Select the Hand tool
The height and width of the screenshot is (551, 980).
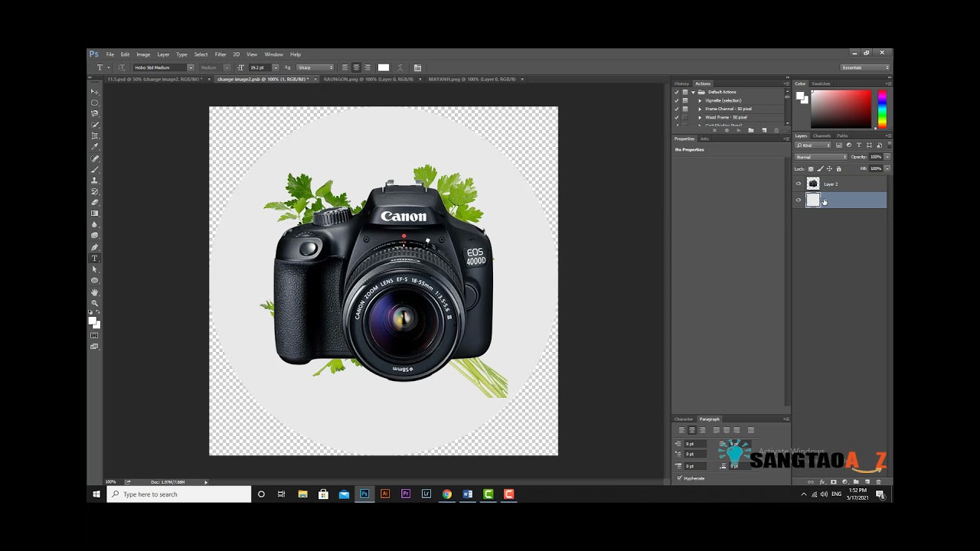coord(95,291)
